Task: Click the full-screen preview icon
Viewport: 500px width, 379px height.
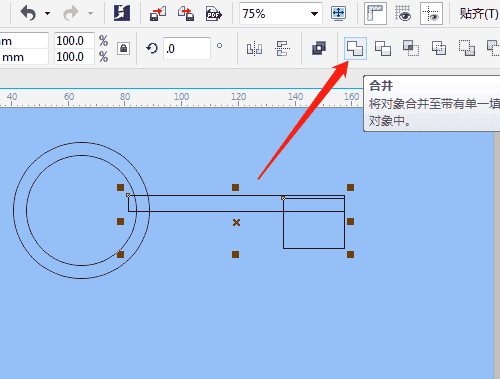Action: 338,14
